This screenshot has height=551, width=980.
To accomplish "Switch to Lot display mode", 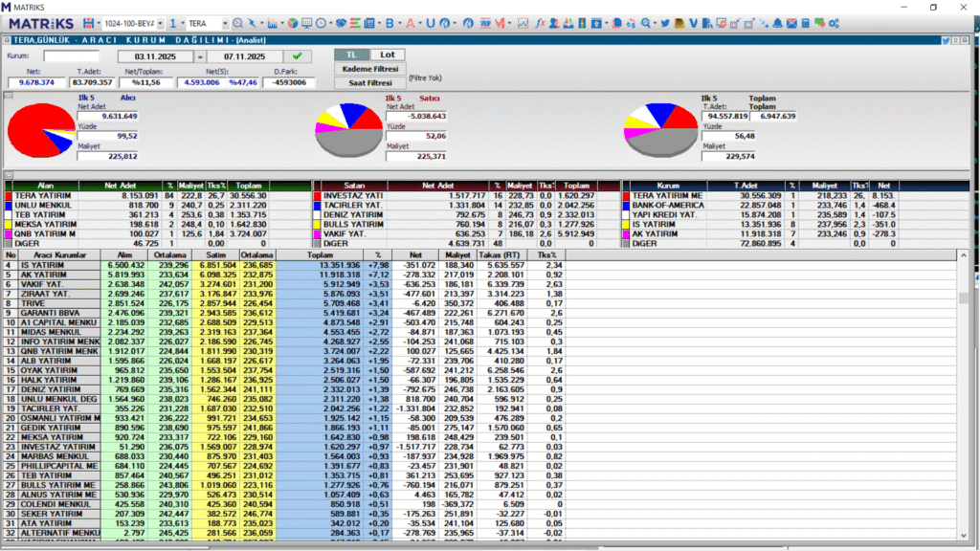I will [x=388, y=55].
